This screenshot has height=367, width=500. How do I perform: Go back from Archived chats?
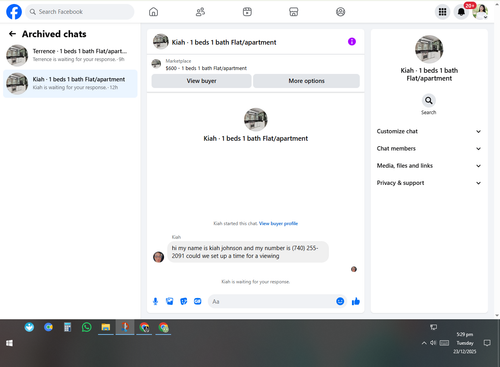pos(12,34)
